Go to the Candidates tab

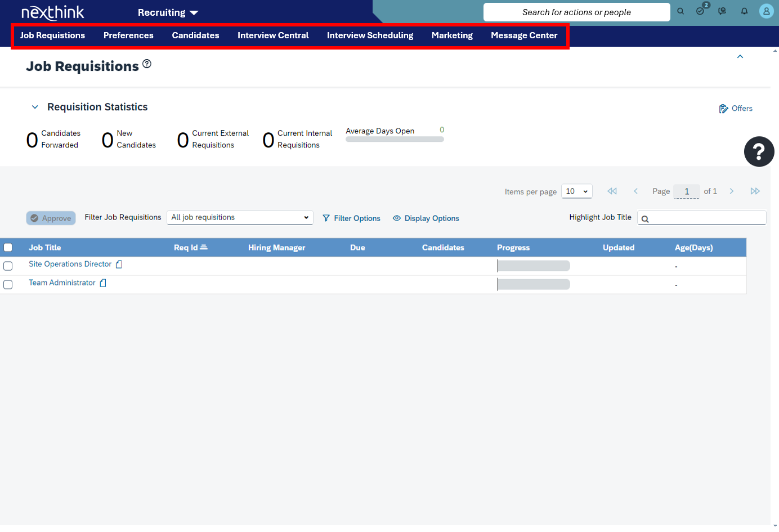(195, 35)
